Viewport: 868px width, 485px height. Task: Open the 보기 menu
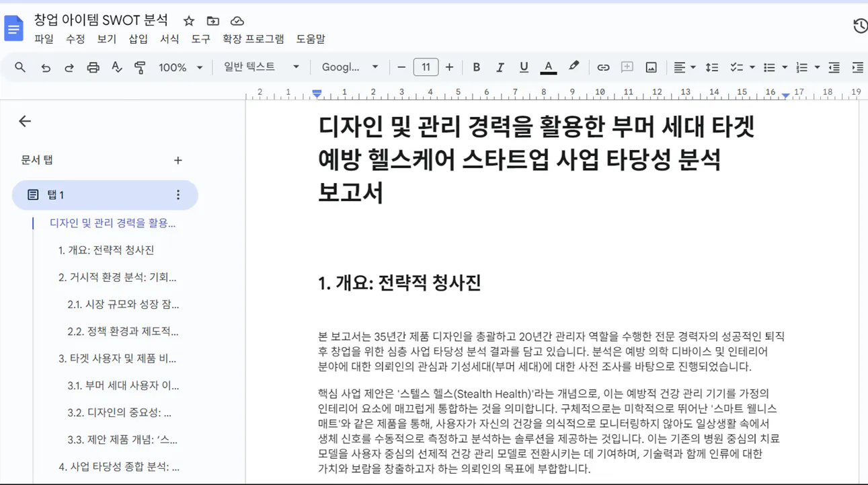pos(106,39)
